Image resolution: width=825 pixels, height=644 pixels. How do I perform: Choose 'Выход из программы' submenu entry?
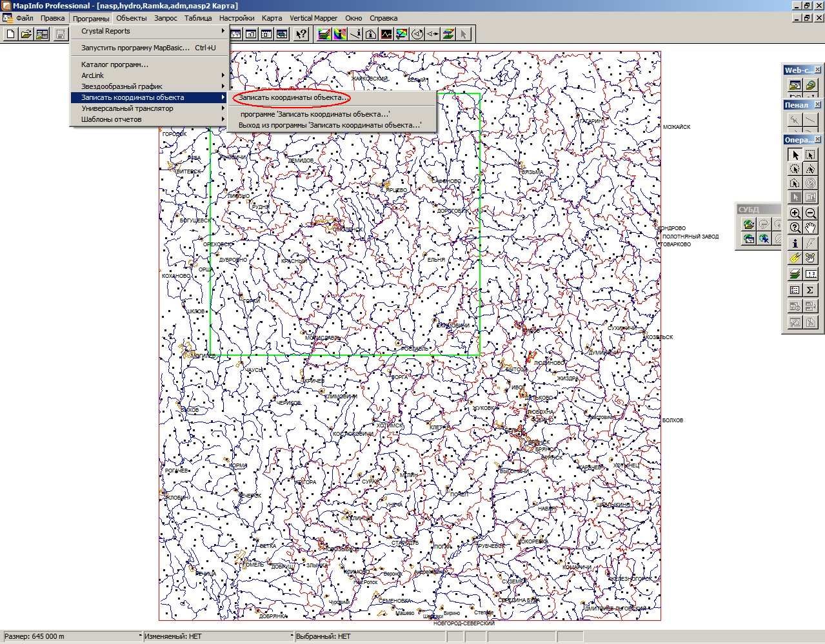coord(332,125)
